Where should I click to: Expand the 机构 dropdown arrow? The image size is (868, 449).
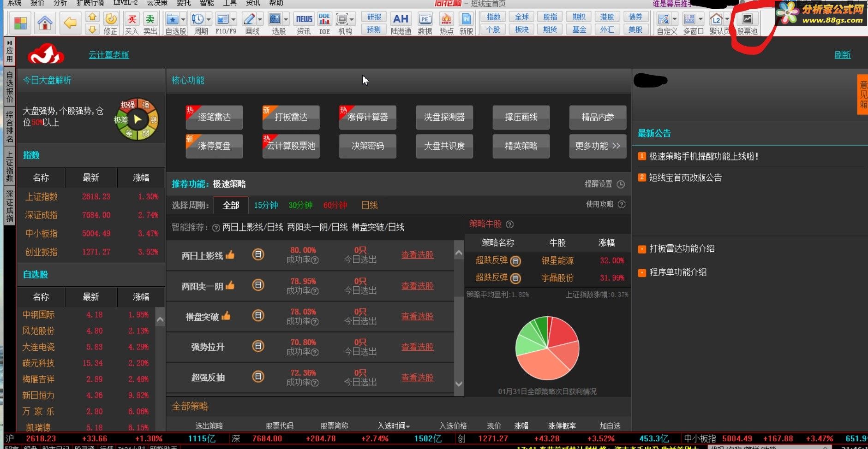click(x=352, y=19)
